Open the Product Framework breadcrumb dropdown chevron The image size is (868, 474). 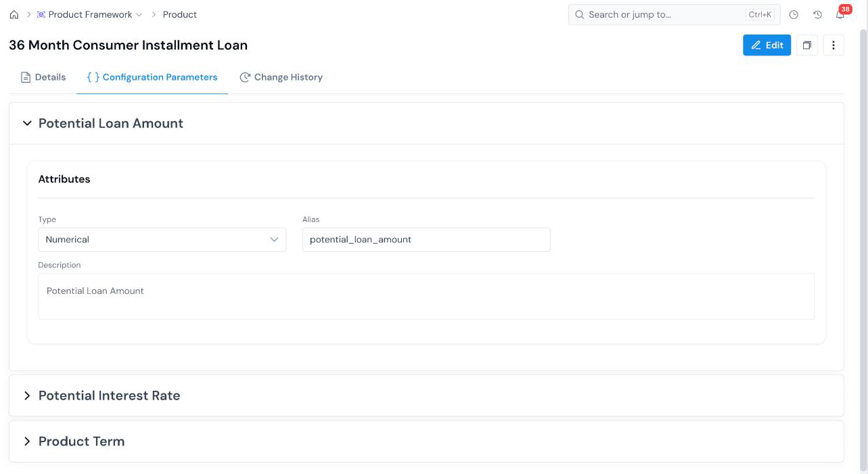(139, 14)
